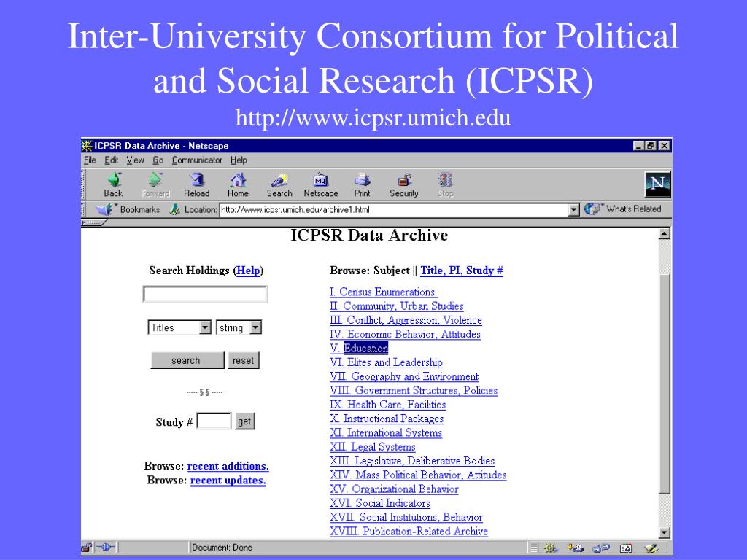The width and height of the screenshot is (747, 560).
Task: Click the scrollbar down arrow
Action: [664, 532]
